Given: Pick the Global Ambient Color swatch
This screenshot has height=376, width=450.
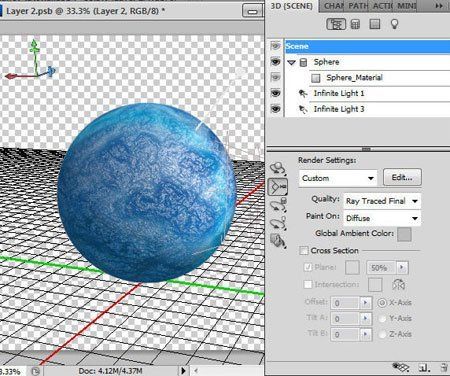Looking at the screenshot, I should pyautogui.click(x=404, y=234).
